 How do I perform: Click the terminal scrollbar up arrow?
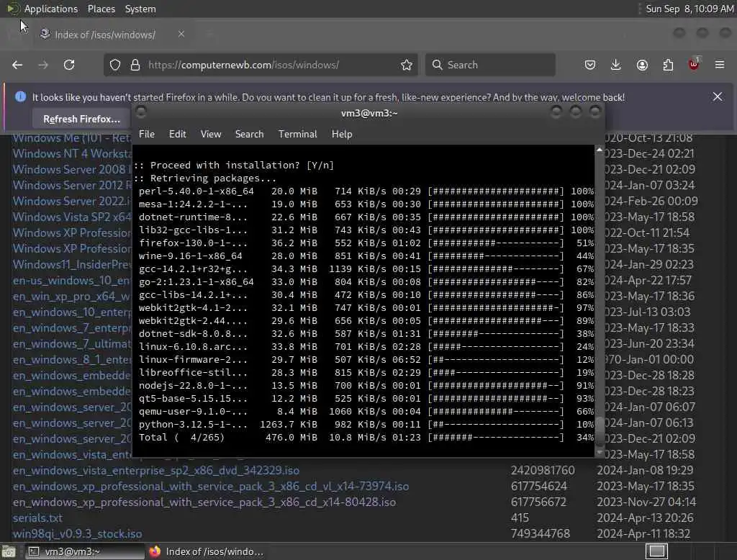(x=600, y=150)
